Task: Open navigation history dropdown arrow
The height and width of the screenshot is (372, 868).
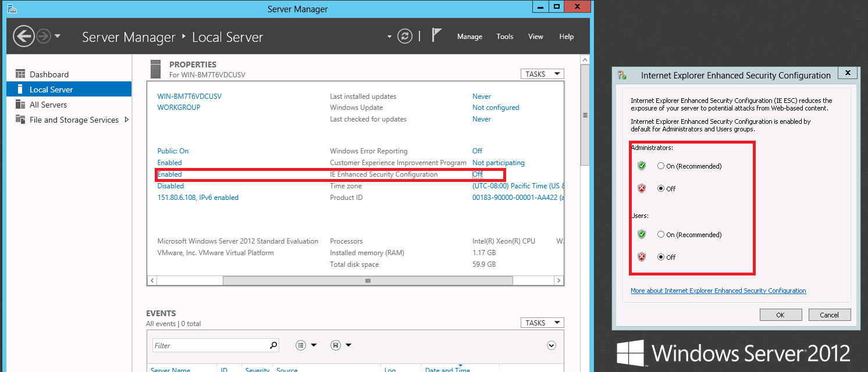Action: 58,37
